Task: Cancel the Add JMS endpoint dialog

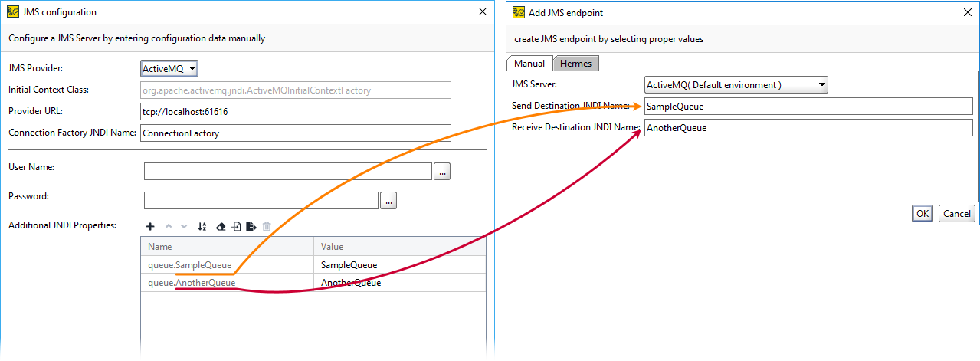Action: [957, 214]
